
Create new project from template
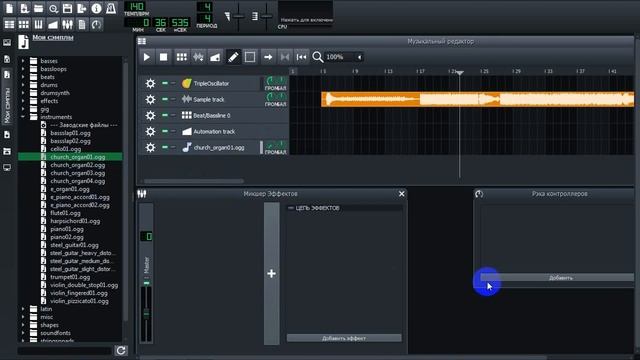click(x=24, y=9)
